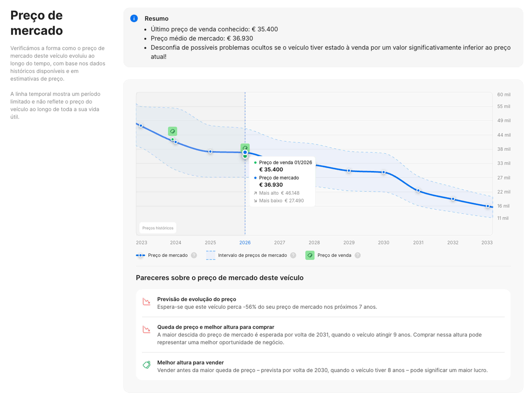Toggle the Intervalo de preços de mercado legend
Screen dimensions: 532x399
(252, 255)
